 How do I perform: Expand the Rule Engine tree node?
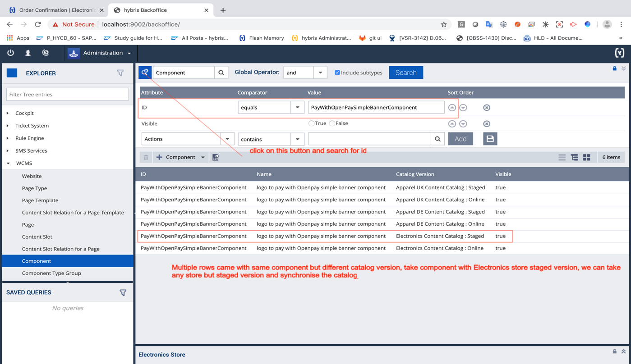[x=8, y=138]
